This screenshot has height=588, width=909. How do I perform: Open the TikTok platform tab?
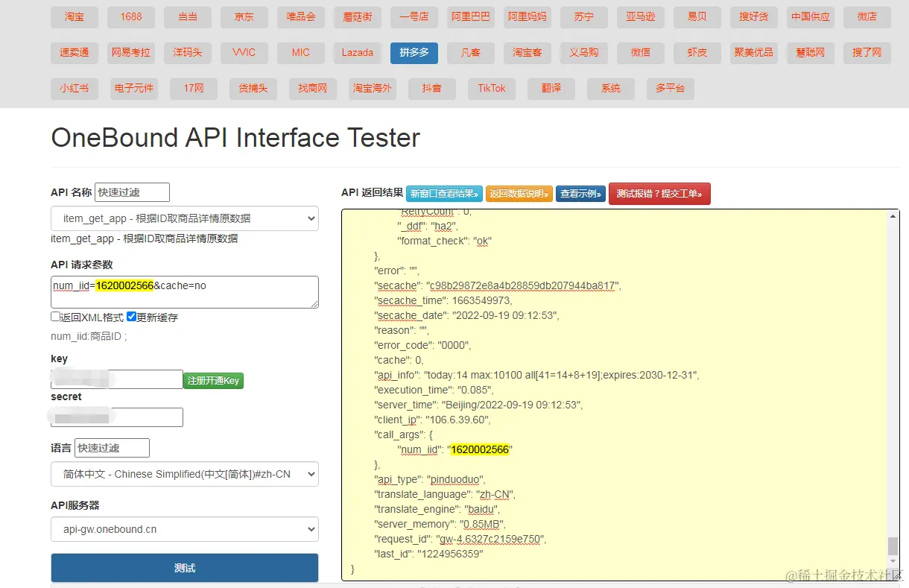(x=491, y=89)
